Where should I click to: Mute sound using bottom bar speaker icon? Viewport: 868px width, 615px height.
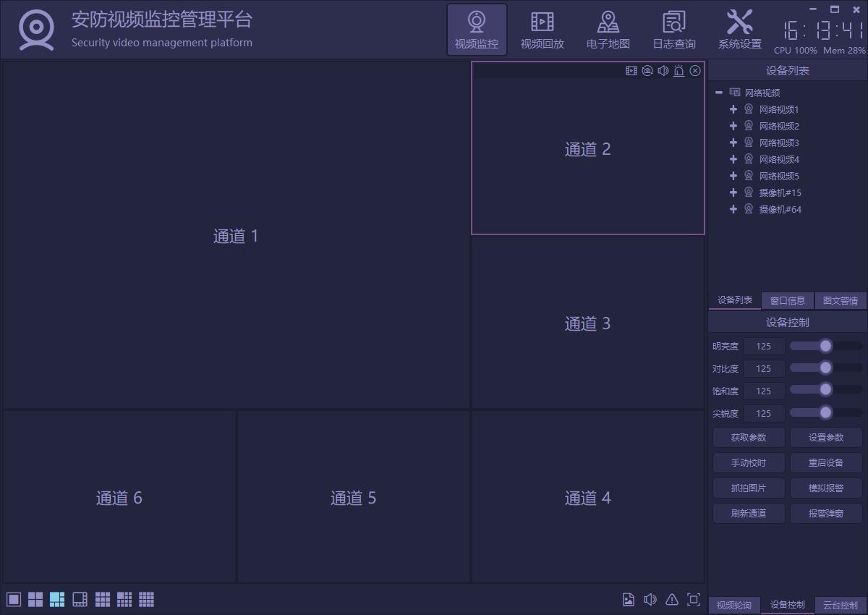click(650, 599)
